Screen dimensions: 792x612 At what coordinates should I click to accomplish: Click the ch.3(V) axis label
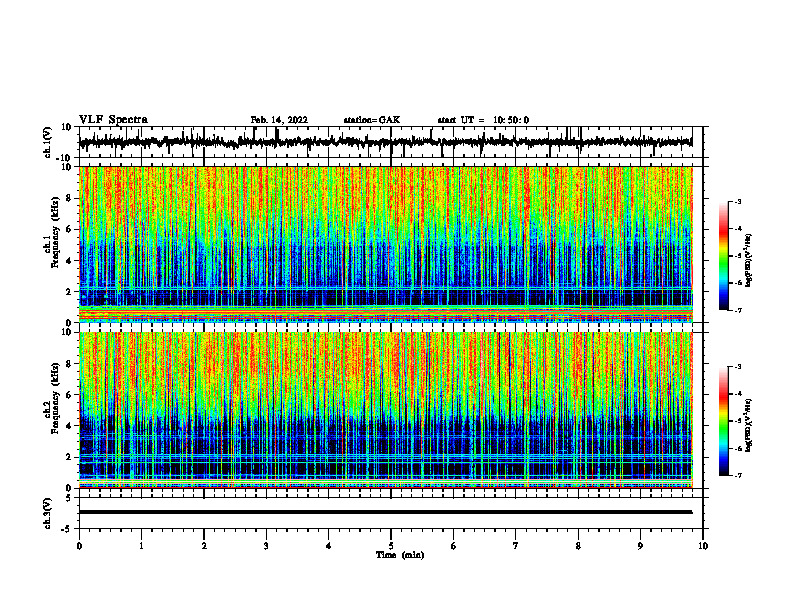pos(48,514)
